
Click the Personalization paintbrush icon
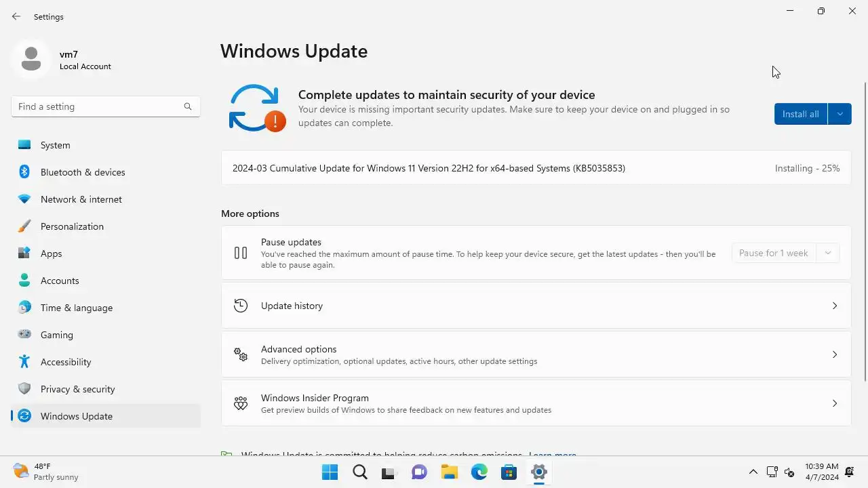[24, 226]
